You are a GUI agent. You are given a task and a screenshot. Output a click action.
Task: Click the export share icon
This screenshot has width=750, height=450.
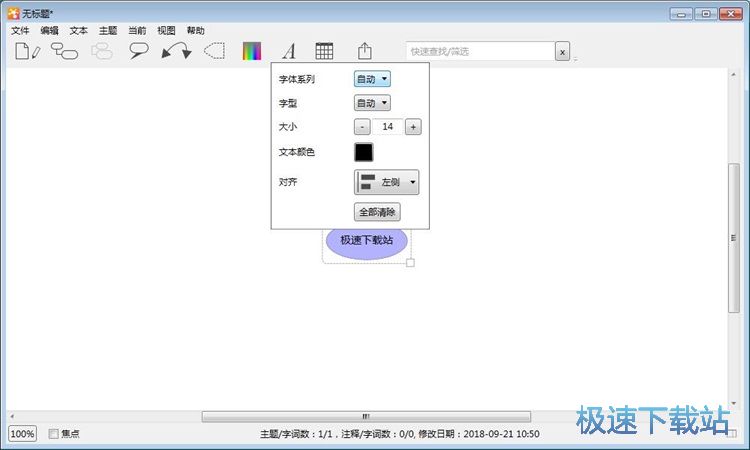[364, 51]
